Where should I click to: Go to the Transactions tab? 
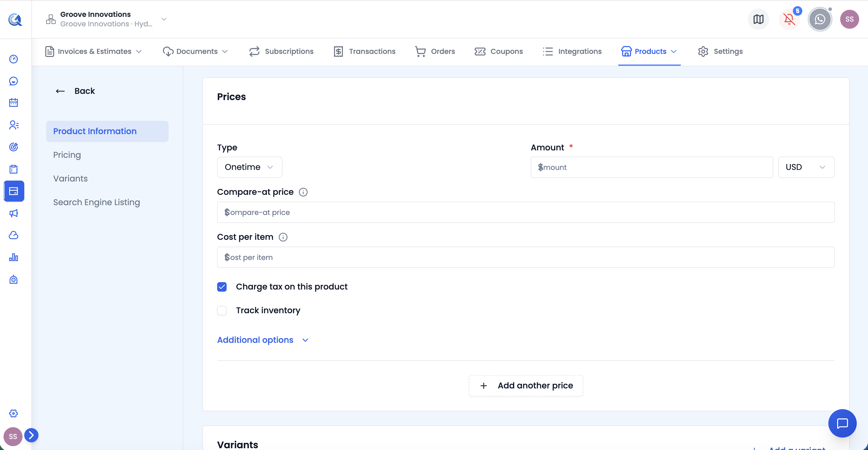tap(364, 52)
